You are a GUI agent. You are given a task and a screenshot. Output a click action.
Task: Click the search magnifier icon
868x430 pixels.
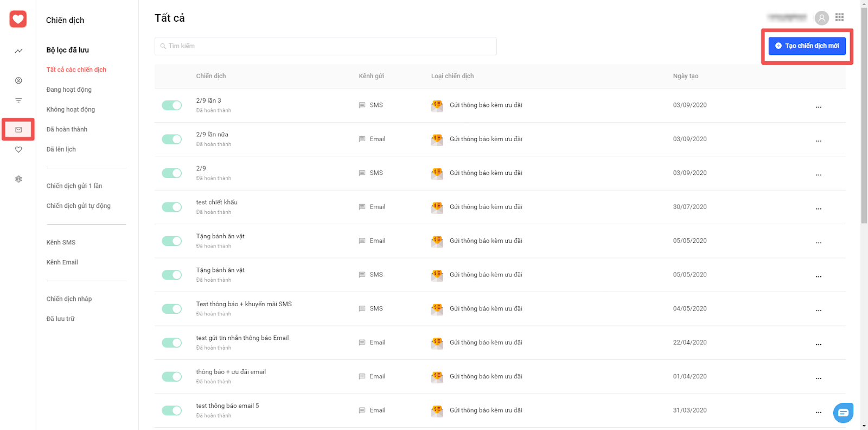pos(163,46)
